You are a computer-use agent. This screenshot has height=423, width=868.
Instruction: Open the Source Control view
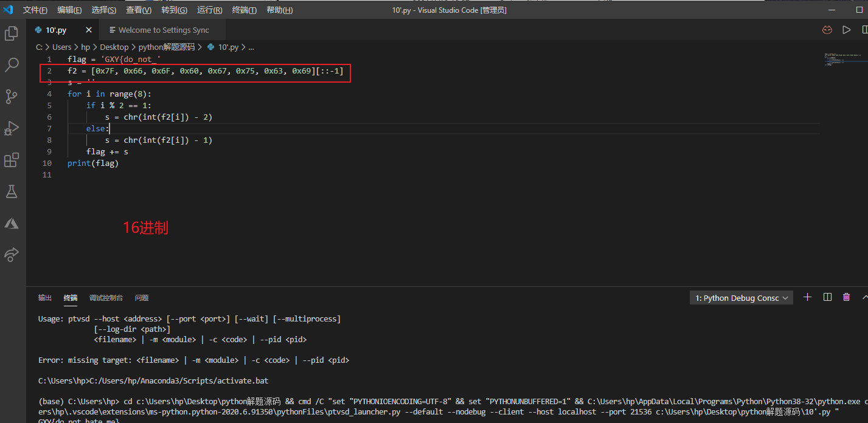(12, 97)
